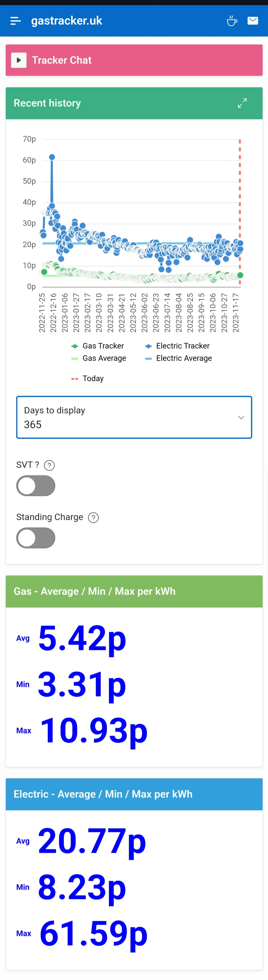The height and width of the screenshot is (980, 268).
Task: Hide the Gas Average legend line
Action: pos(99,358)
